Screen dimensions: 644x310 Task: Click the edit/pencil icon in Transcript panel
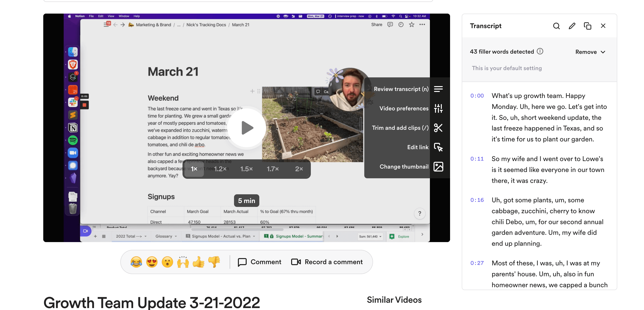pyautogui.click(x=572, y=26)
